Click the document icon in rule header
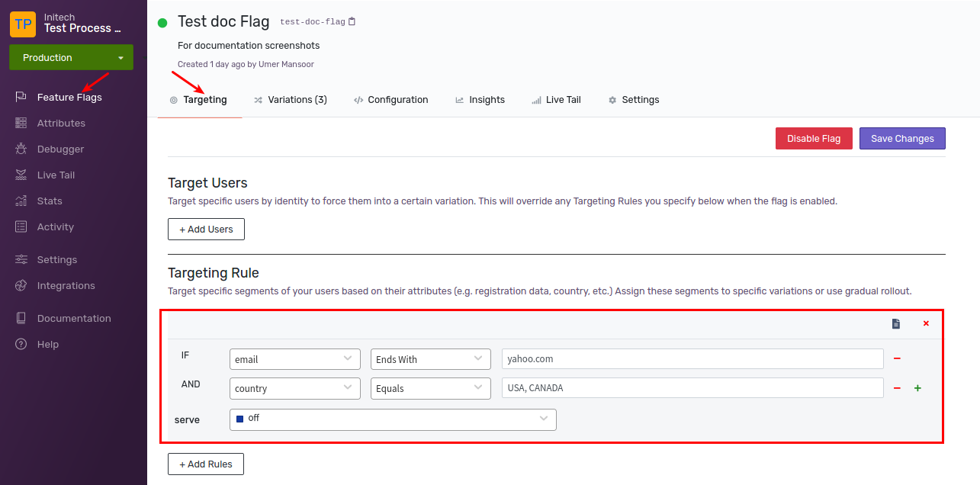The image size is (980, 485). 896,324
